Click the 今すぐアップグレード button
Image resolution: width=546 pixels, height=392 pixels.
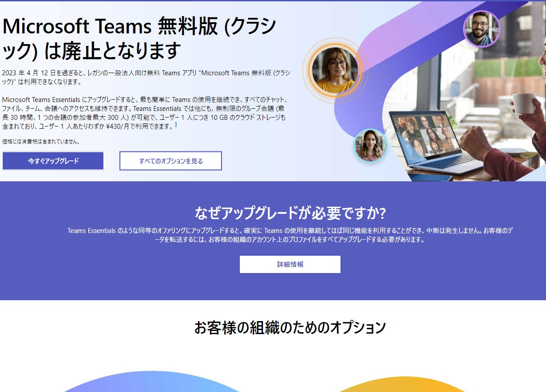53,161
